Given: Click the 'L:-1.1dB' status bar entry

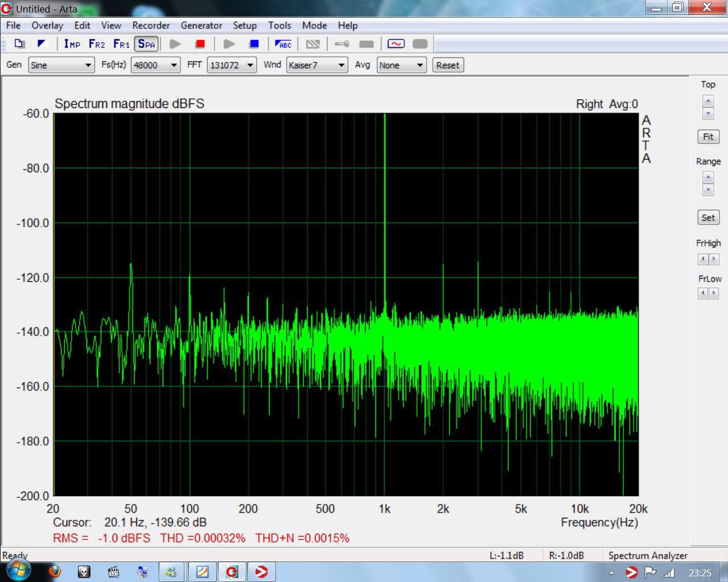Looking at the screenshot, I should 507,556.
